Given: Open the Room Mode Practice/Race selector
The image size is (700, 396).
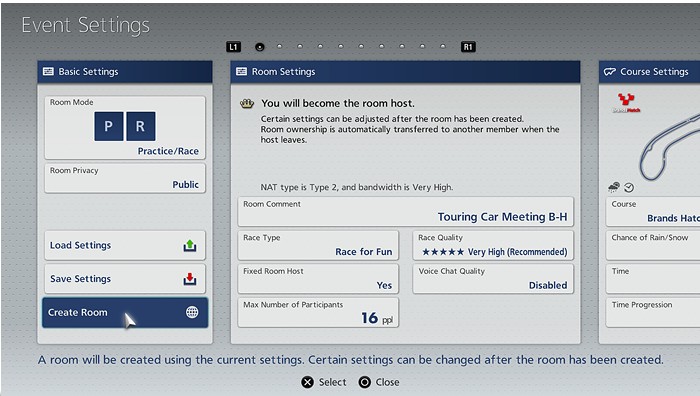Looking at the screenshot, I should point(125,128).
